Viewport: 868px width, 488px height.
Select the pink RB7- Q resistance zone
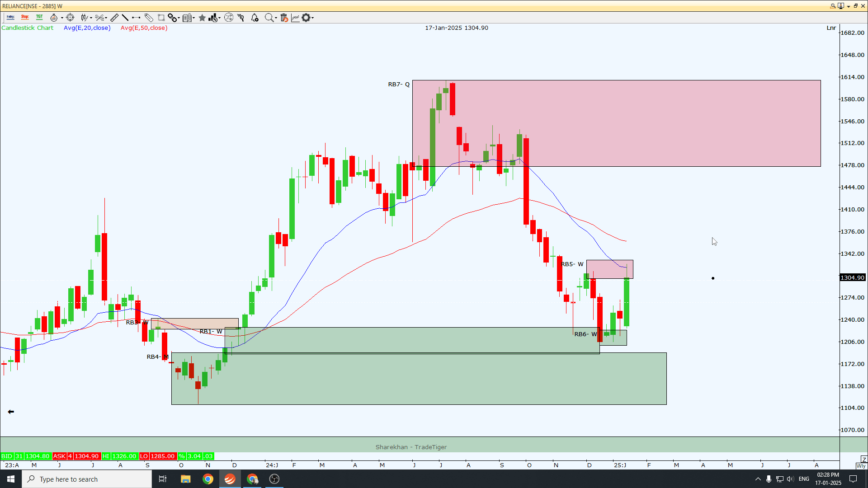click(616, 123)
